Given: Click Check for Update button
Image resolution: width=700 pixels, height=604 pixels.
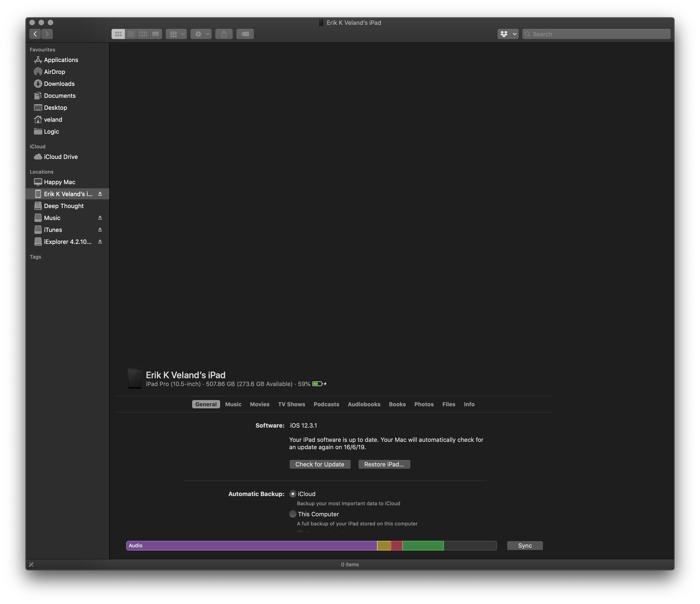Looking at the screenshot, I should click(x=320, y=464).
